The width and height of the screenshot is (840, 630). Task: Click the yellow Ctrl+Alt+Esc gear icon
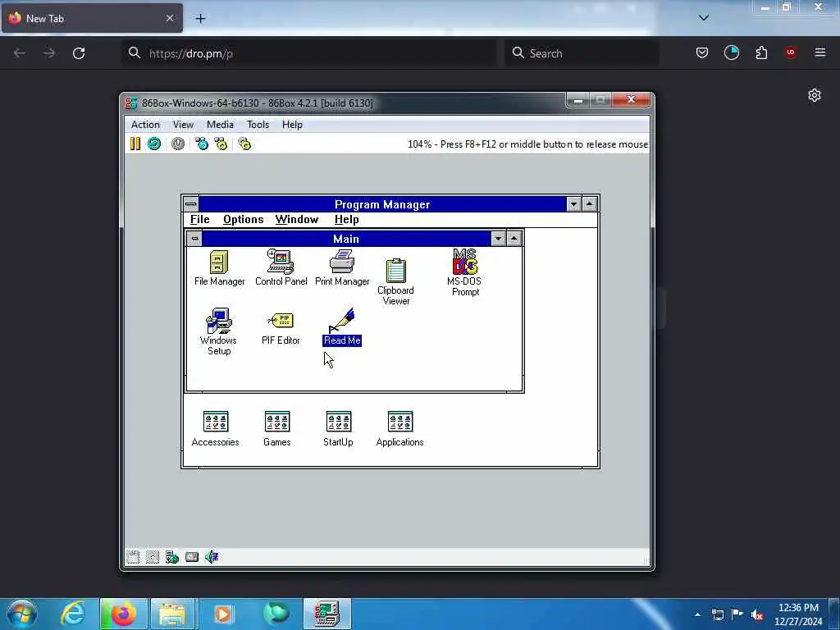click(x=221, y=144)
